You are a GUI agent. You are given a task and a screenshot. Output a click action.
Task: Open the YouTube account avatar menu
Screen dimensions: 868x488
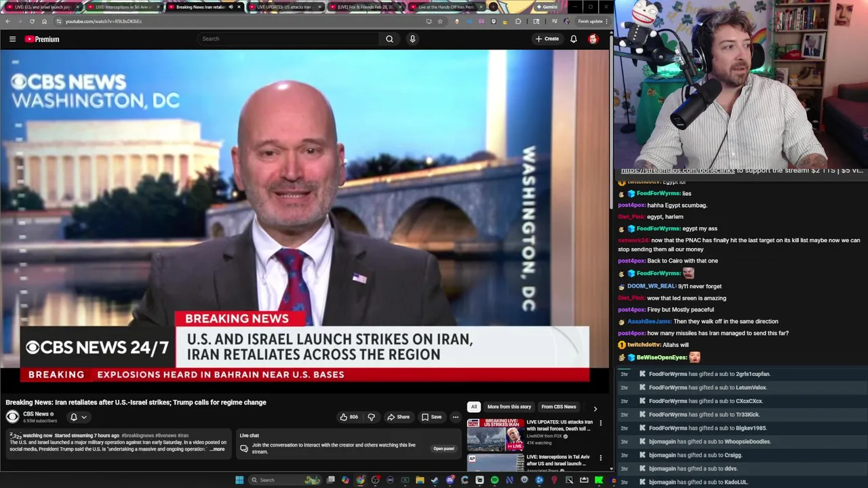(593, 39)
